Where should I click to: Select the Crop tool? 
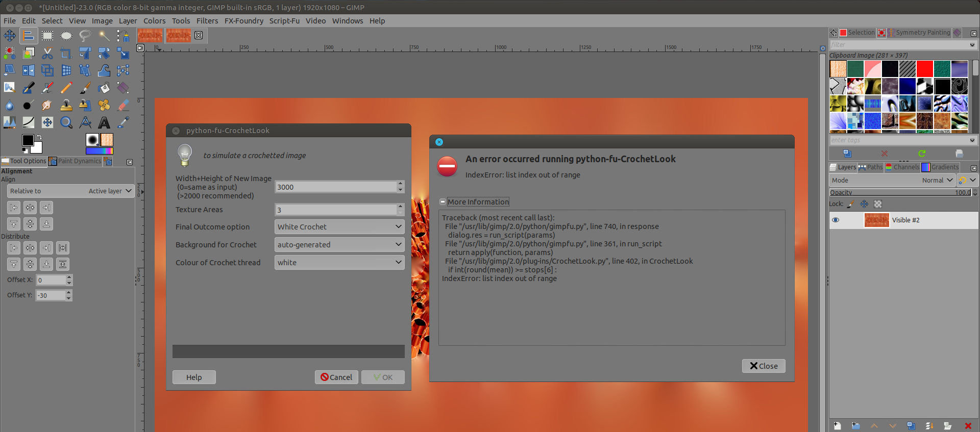point(66,53)
